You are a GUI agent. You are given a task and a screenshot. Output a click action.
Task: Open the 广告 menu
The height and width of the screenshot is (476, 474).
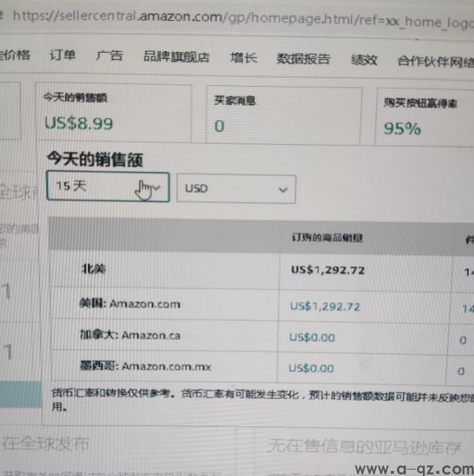point(109,56)
